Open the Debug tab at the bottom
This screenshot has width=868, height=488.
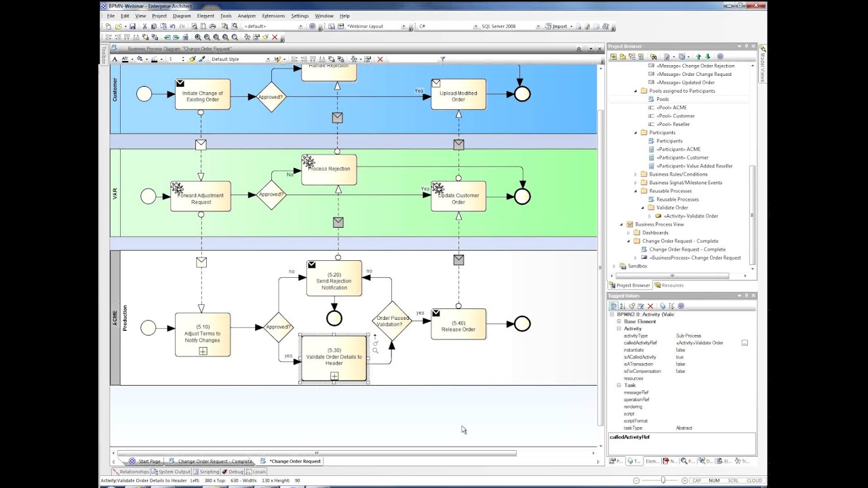tap(233, 472)
